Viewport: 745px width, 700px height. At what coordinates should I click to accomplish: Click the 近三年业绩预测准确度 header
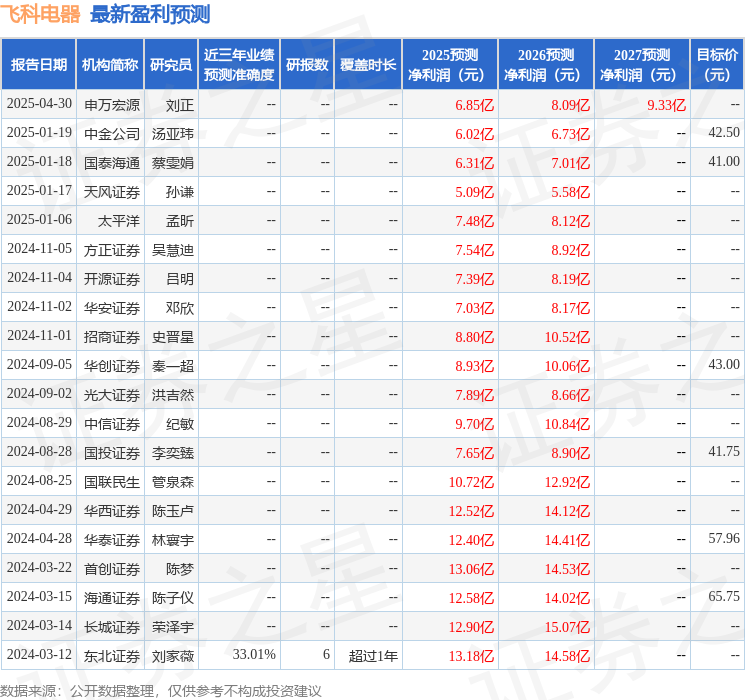pos(239,65)
